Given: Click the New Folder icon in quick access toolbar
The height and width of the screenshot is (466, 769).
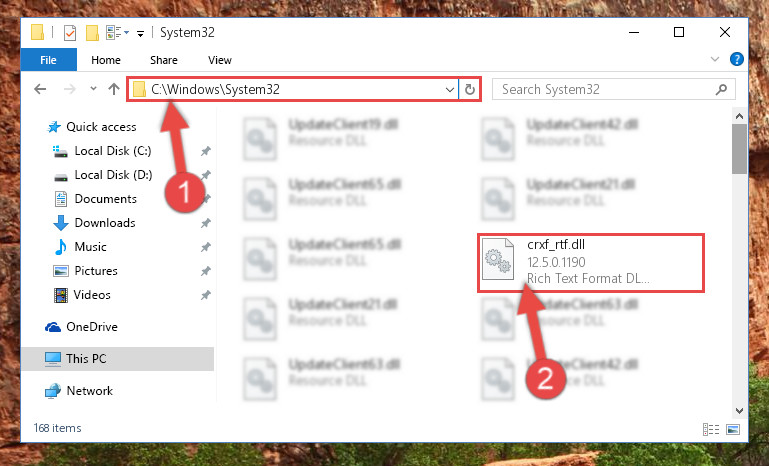Looking at the screenshot, I should [x=92, y=33].
